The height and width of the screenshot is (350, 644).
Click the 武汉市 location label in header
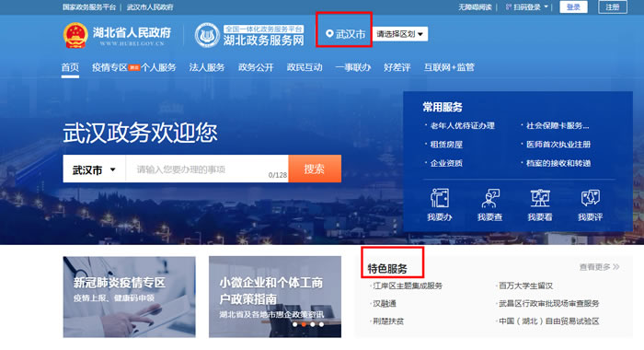(x=351, y=34)
